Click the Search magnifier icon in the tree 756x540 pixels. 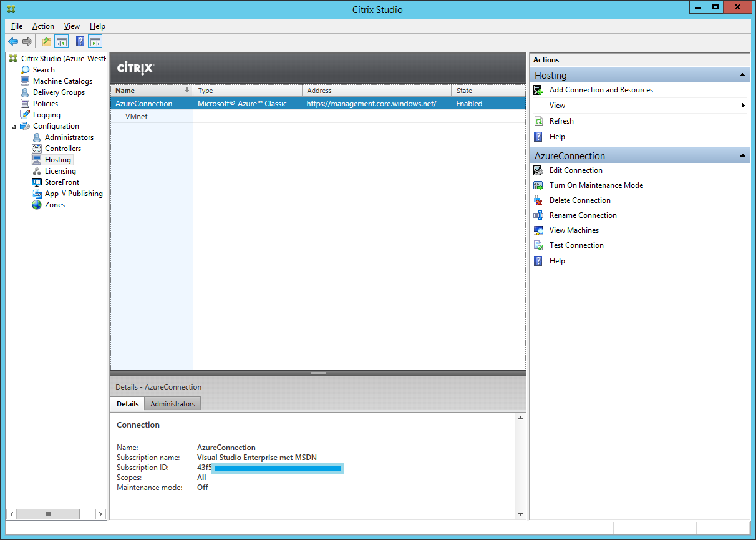tap(25, 70)
